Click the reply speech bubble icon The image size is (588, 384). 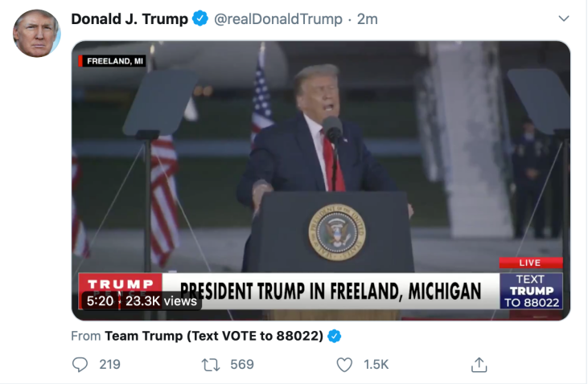click(x=80, y=364)
